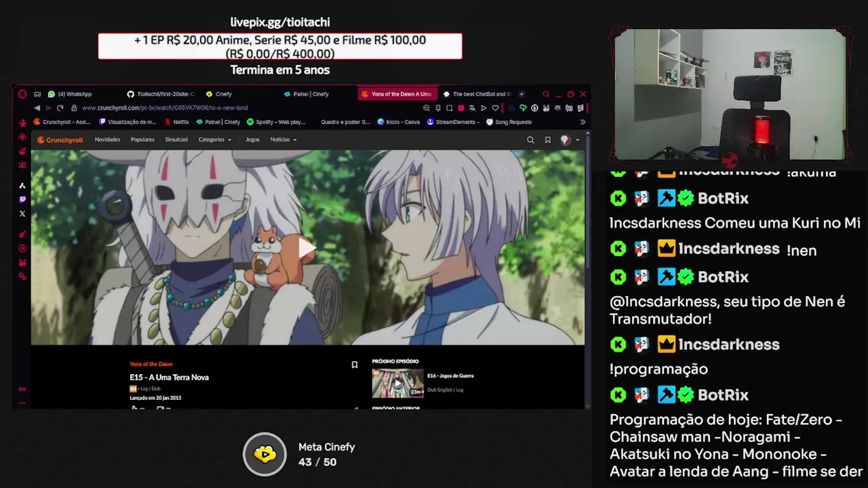Click the !nen chat message
The image size is (868, 488).
802,251
